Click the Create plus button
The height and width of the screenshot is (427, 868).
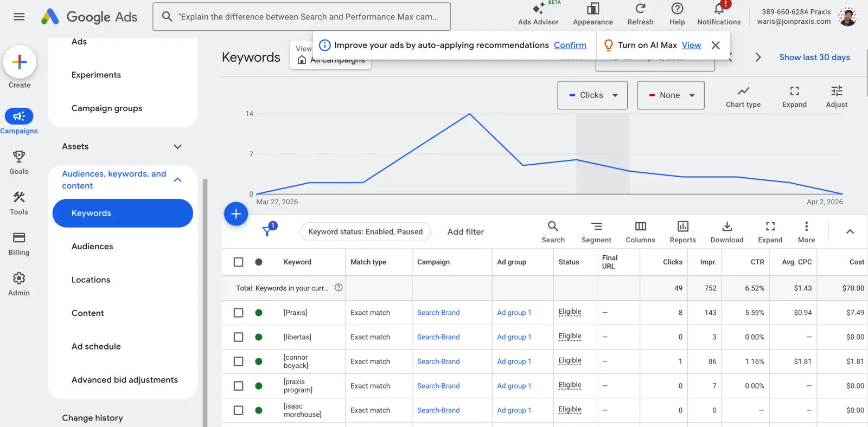point(20,62)
